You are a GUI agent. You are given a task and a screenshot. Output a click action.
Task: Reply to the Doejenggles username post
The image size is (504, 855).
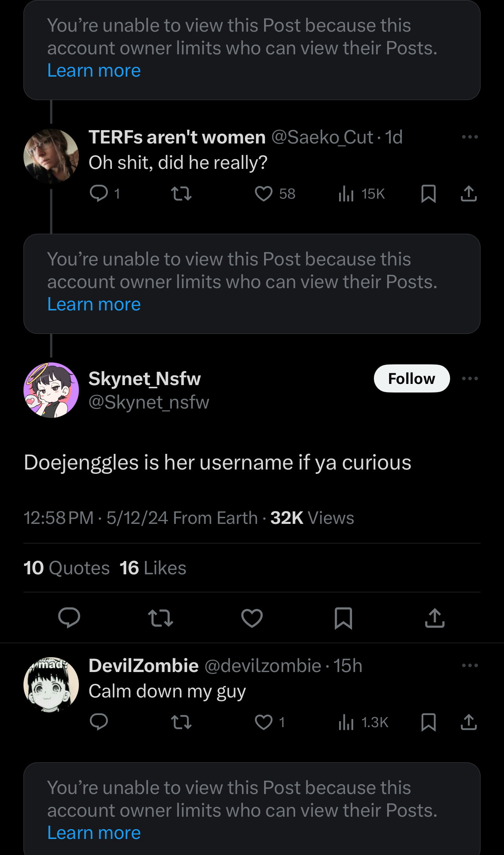[x=69, y=618]
